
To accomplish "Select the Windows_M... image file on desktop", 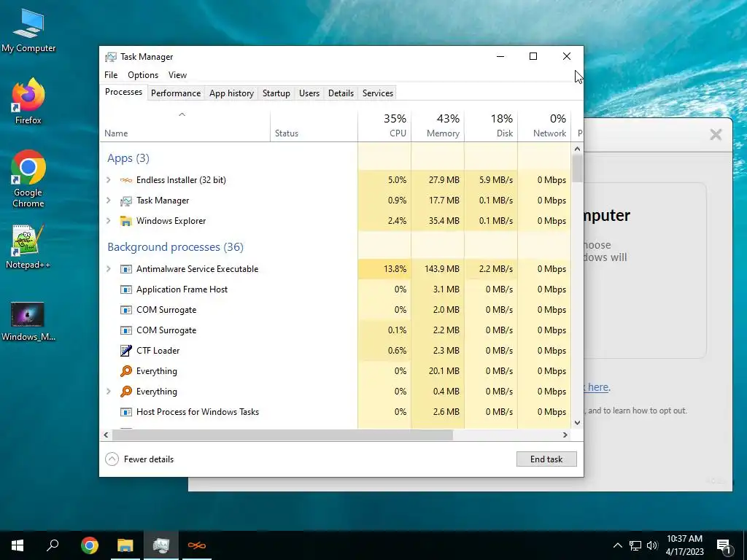I will coord(28,321).
